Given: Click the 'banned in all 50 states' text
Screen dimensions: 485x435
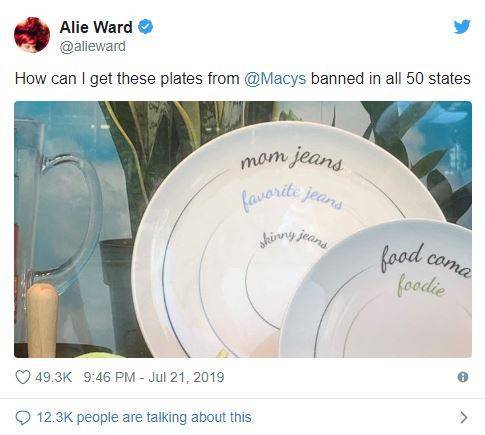Looking at the screenshot, I should (x=391, y=79).
